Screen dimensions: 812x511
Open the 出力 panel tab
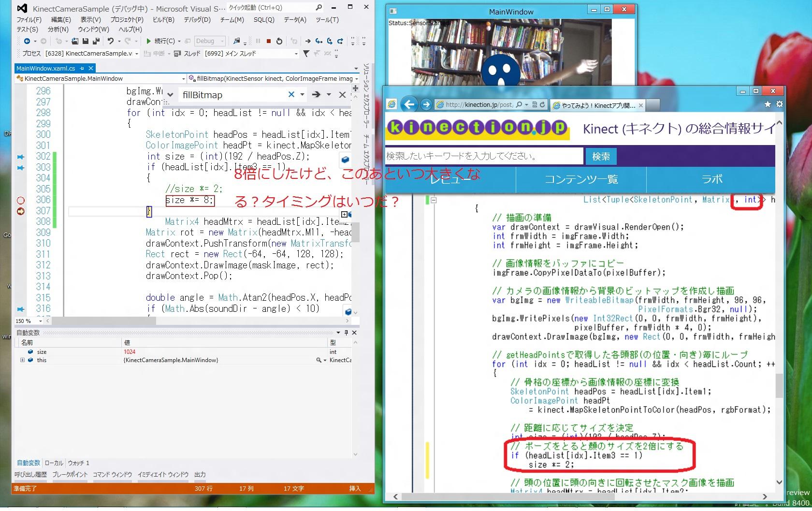tap(200, 475)
